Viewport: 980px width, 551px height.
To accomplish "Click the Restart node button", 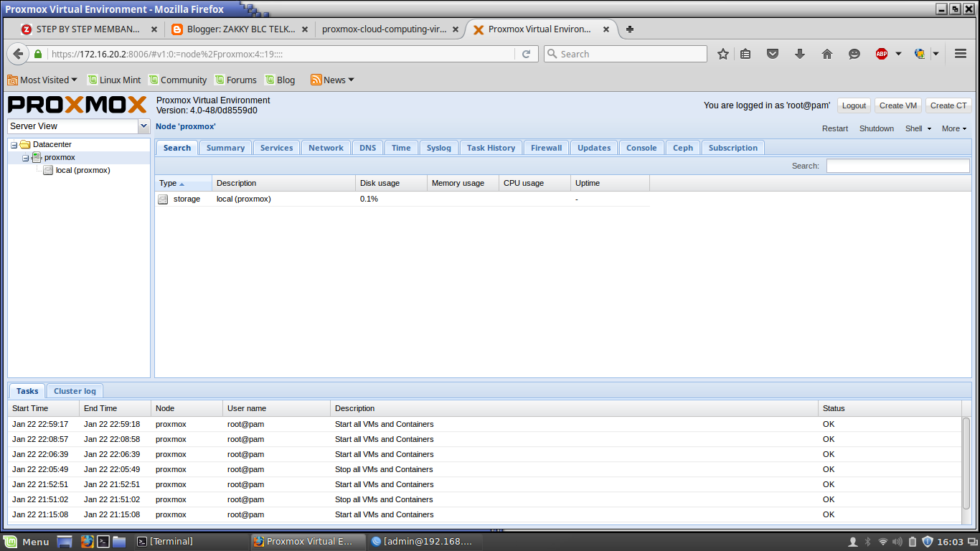I will 835,128.
